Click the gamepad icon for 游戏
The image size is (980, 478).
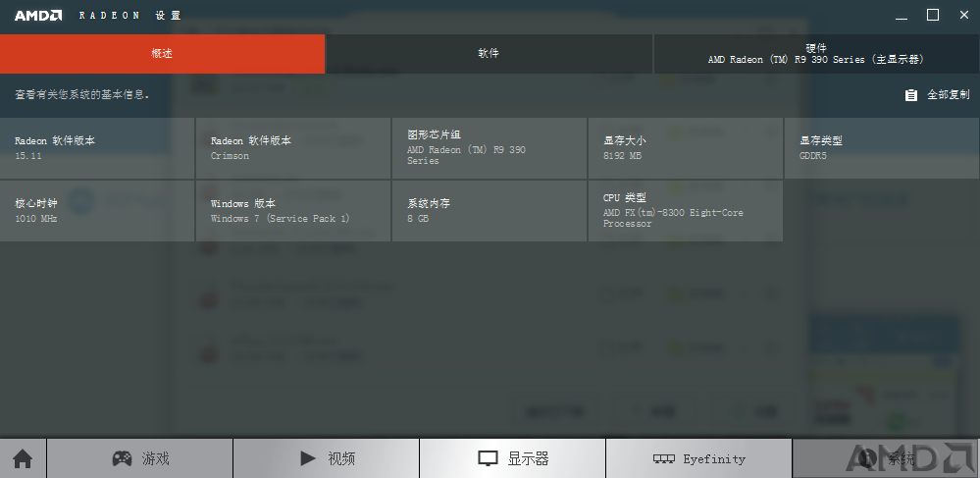[x=122, y=458]
